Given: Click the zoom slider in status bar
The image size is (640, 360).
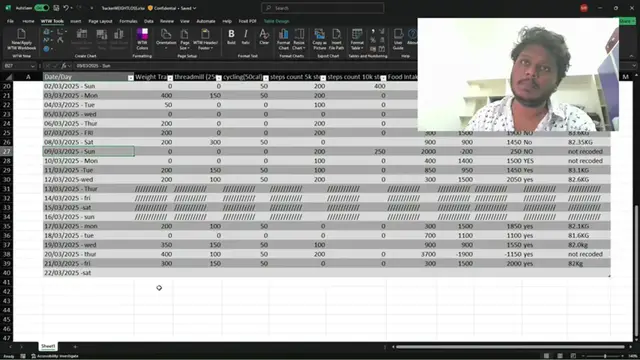Looking at the screenshot, I should click(605, 356).
